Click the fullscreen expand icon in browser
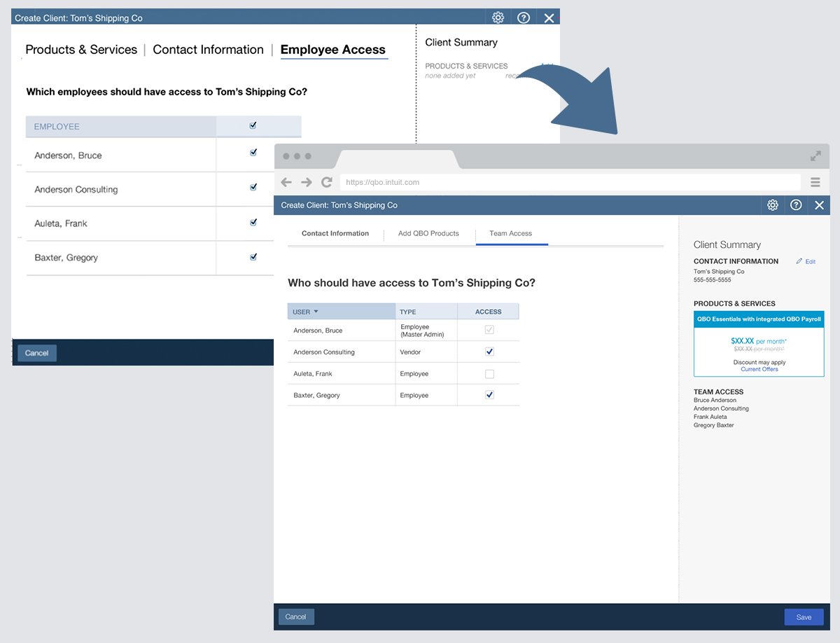This screenshot has width=840, height=643. pos(815,156)
